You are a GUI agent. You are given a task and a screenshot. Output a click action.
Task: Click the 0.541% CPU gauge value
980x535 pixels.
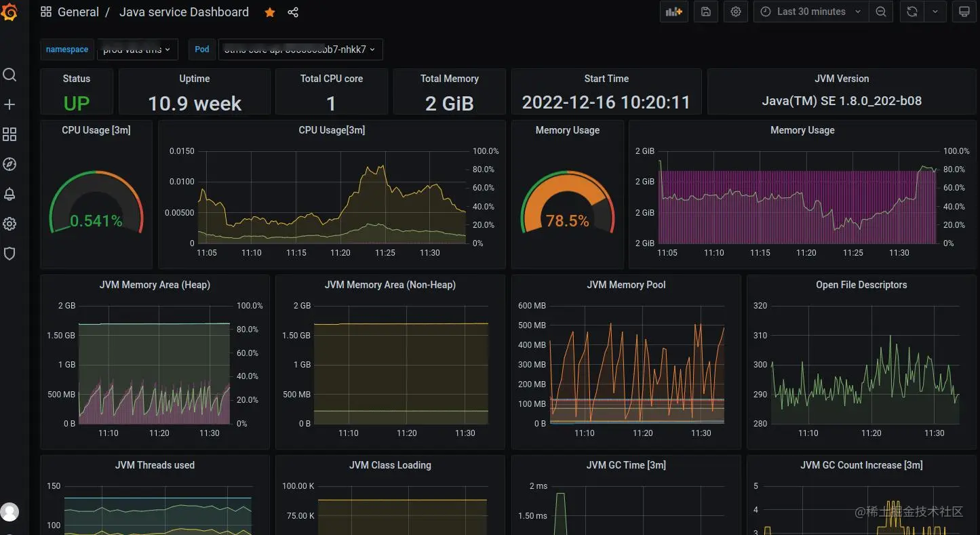96,221
